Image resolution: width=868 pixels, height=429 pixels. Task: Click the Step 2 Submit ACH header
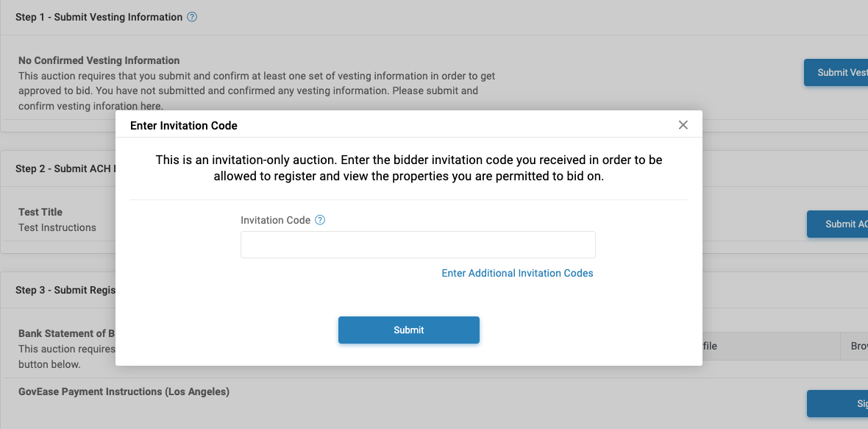pyautogui.click(x=63, y=169)
